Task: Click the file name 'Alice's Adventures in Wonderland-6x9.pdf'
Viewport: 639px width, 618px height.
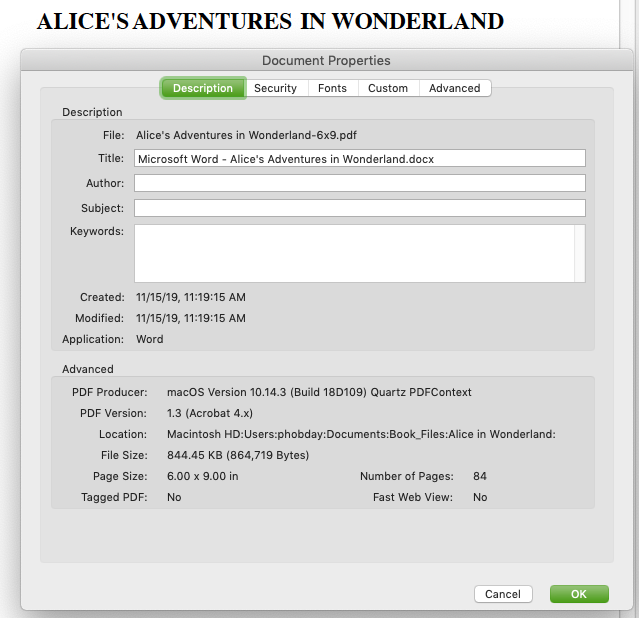Action: 246,135
